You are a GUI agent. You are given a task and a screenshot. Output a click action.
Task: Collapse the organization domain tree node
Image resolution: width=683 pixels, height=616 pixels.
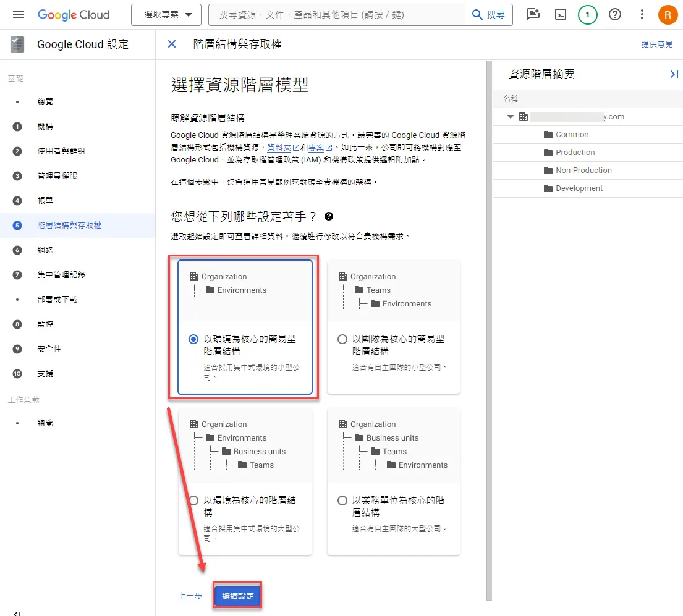point(510,117)
